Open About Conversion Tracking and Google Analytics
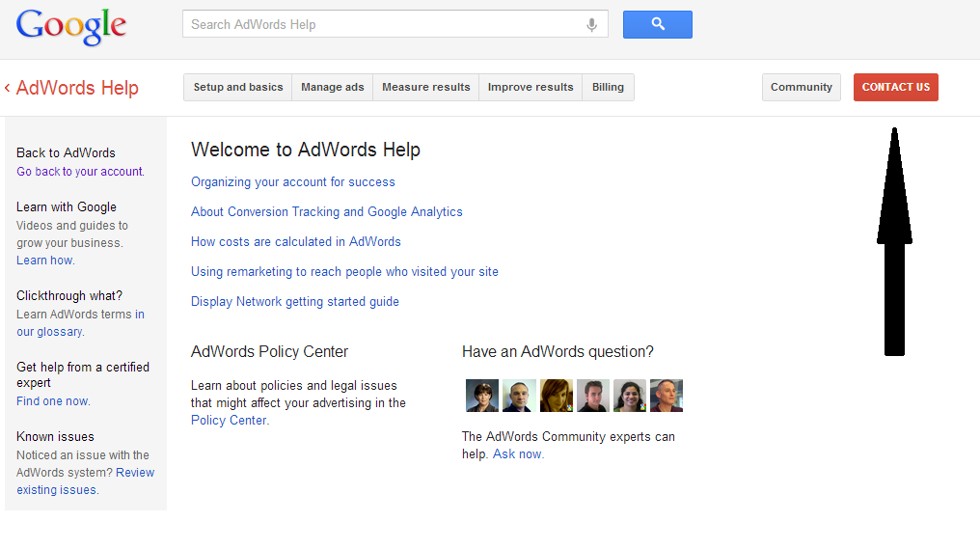 click(x=327, y=212)
